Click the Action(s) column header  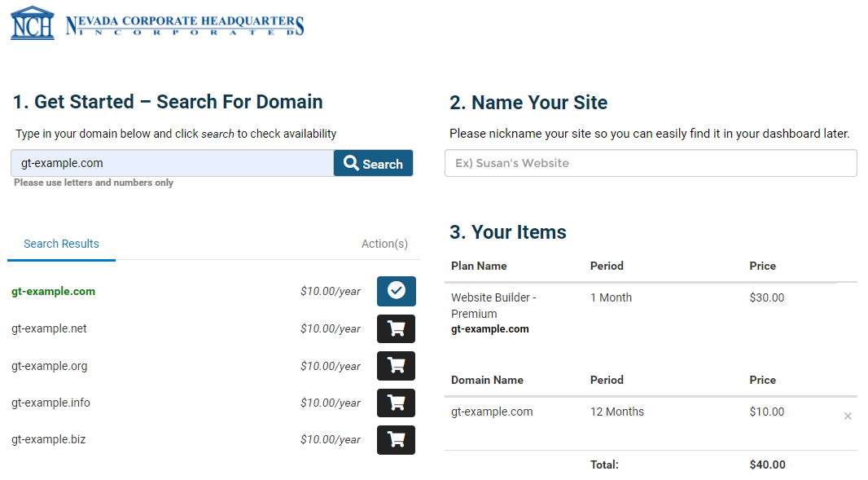click(x=384, y=243)
